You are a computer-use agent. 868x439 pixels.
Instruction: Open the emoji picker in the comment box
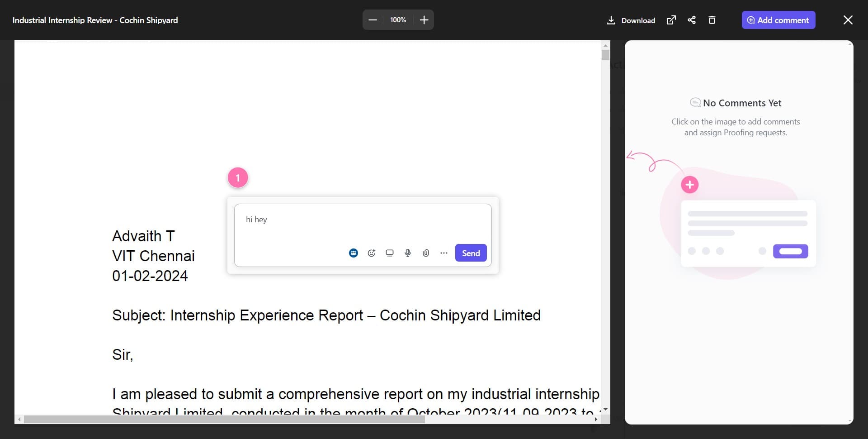[372, 253]
